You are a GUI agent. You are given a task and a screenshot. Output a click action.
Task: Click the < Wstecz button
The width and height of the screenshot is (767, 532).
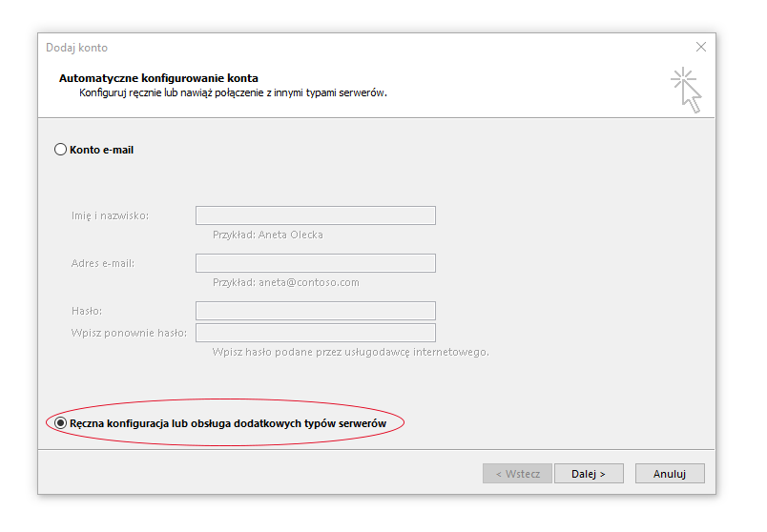(517, 474)
